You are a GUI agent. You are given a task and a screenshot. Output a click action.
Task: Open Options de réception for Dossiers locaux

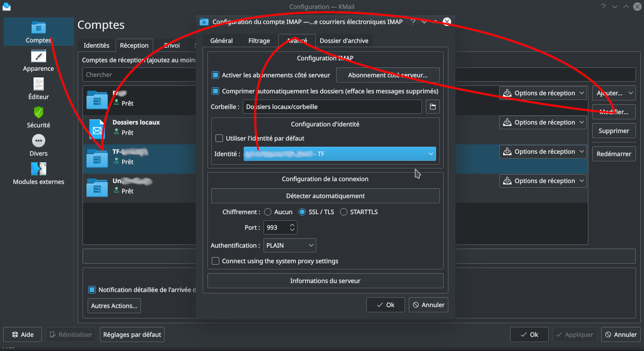[x=543, y=122]
